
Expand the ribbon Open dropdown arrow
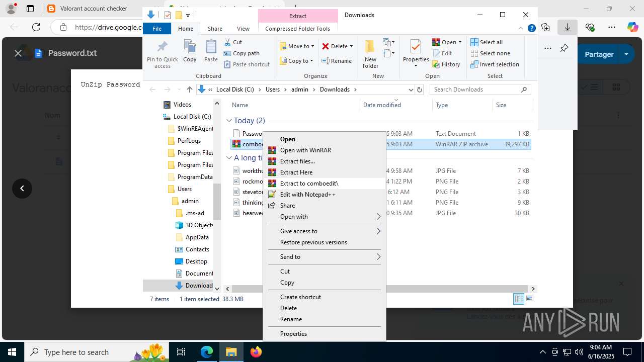click(x=460, y=42)
